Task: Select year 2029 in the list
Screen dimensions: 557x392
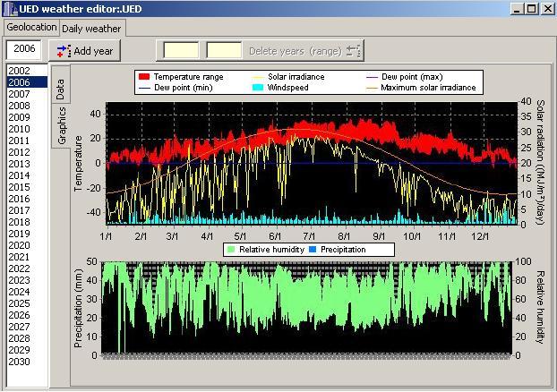Action: pyautogui.click(x=27, y=350)
